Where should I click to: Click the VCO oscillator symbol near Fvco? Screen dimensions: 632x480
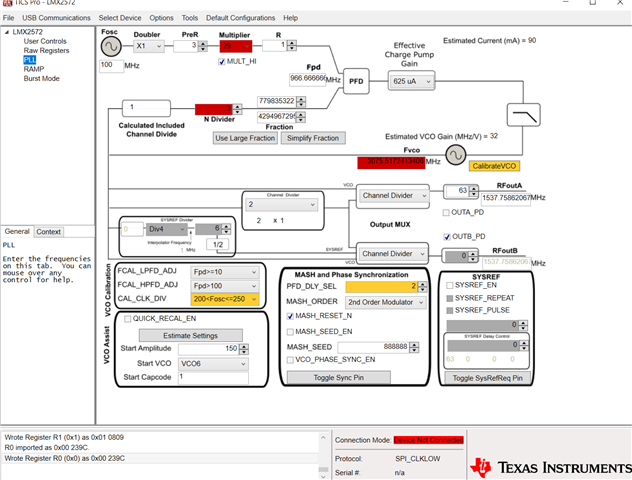(455, 155)
